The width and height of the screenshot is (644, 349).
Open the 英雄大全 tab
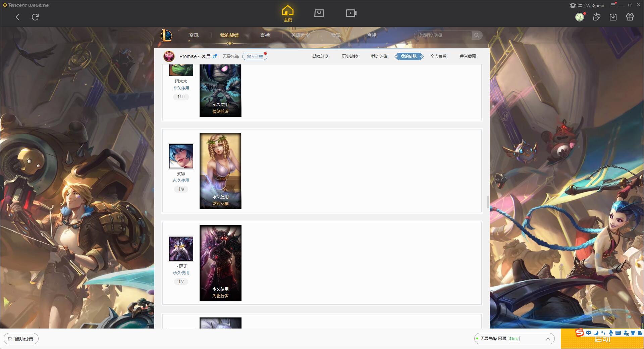pyautogui.click(x=301, y=35)
